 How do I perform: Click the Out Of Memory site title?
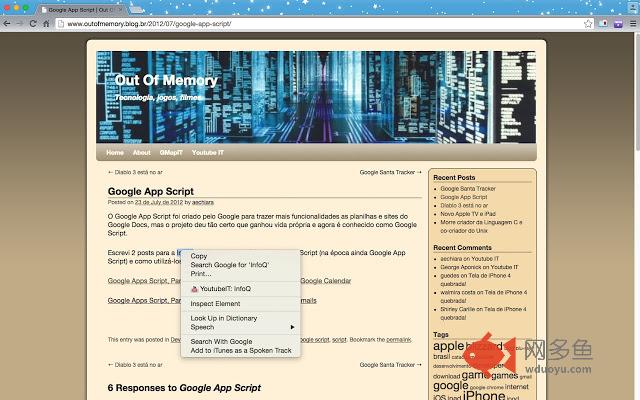pyautogui.click(x=166, y=80)
